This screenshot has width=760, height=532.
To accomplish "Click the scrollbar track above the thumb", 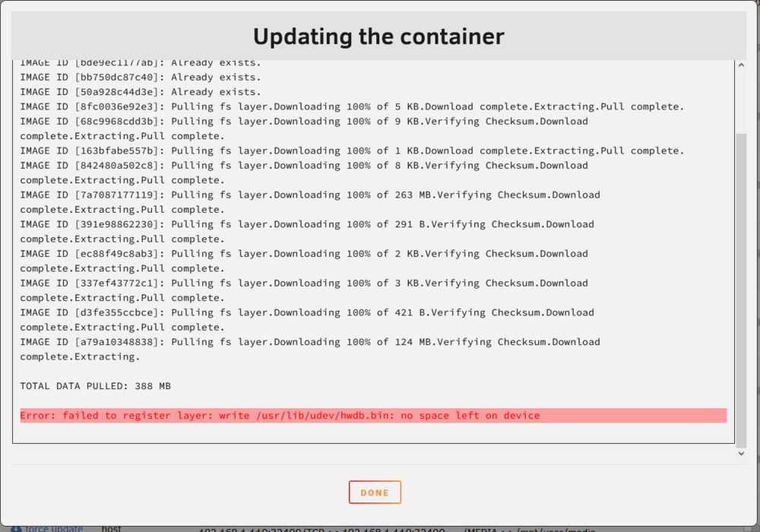I will 741,102.
